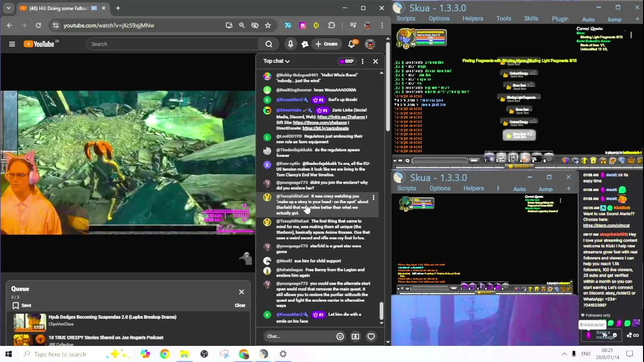Viewport: 644px width, 362px height.
Task: Click the Chat message input field
Action: point(297,336)
